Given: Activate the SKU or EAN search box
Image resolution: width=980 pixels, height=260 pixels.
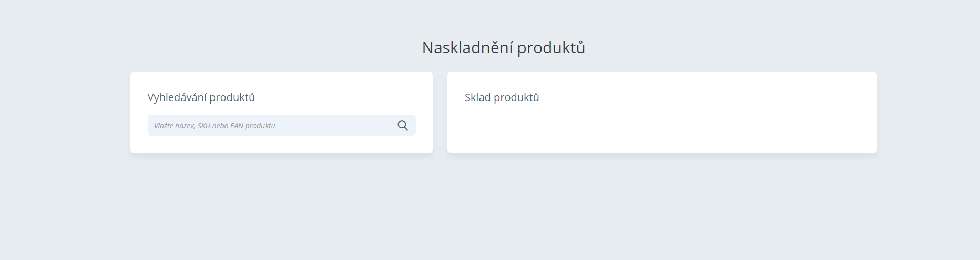Looking at the screenshot, I should [281, 125].
